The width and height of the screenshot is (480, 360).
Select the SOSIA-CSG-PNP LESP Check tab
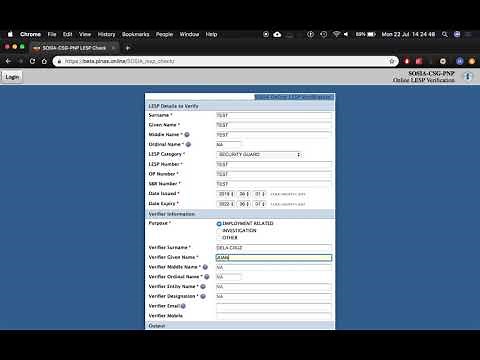(74, 48)
